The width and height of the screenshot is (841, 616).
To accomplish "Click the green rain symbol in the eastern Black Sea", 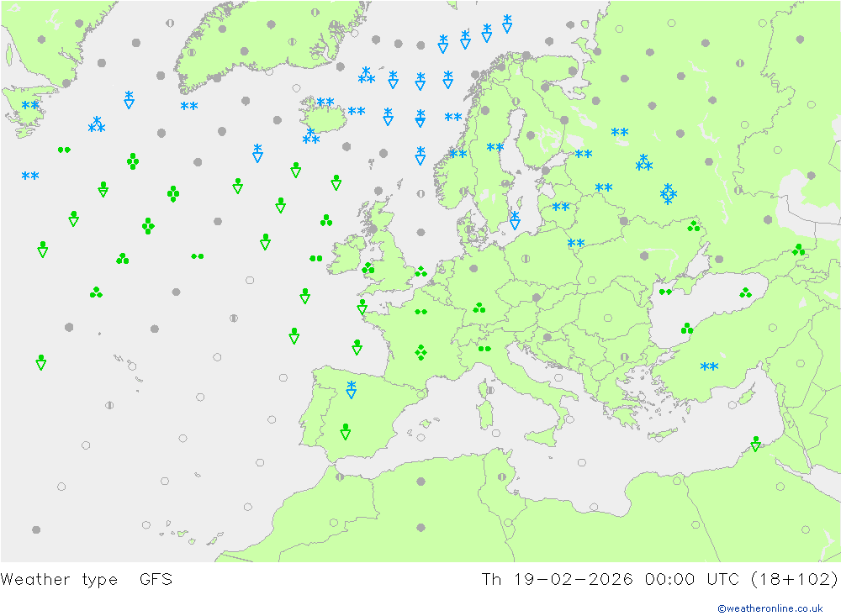I will [x=745, y=292].
